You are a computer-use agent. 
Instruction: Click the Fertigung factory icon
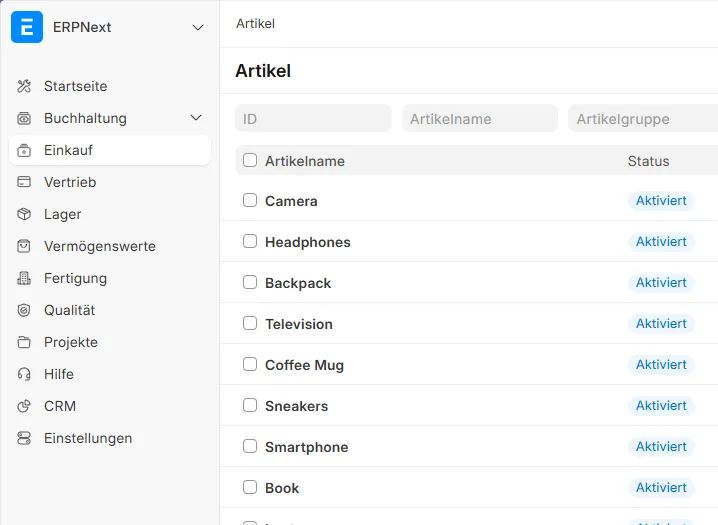pyautogui.click(x=25, y=279)
